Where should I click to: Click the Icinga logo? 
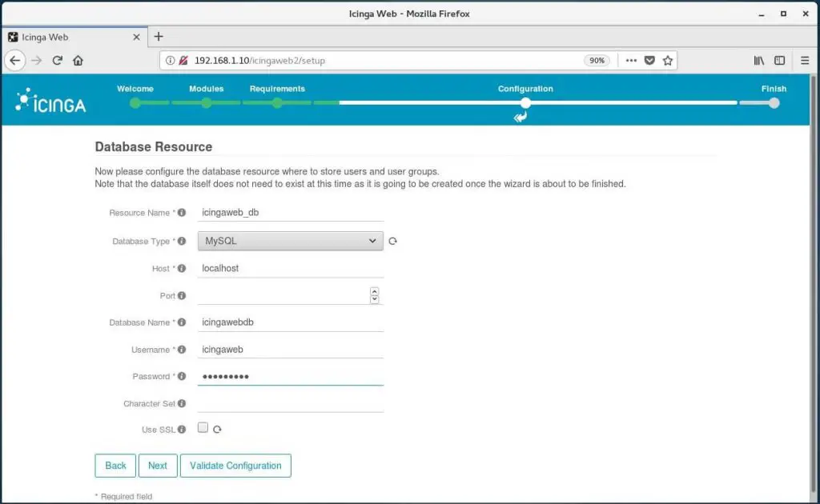[50, 100]
